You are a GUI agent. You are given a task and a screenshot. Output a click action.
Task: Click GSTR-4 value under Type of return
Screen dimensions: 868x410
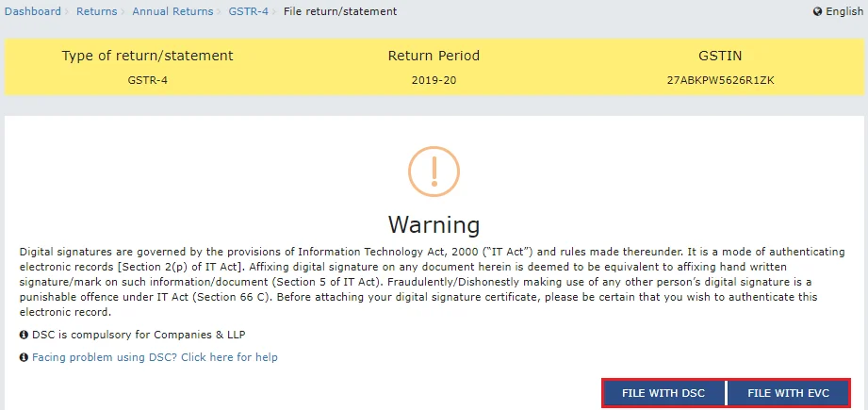[147, 80]
